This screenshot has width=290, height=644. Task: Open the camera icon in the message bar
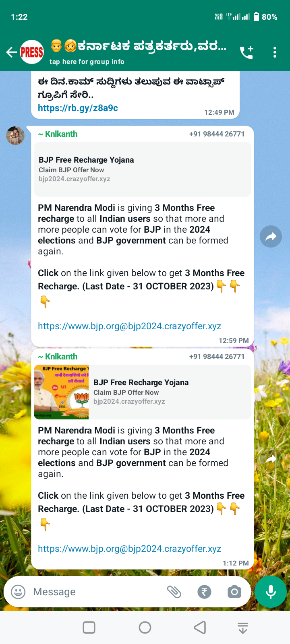point(234,592)
